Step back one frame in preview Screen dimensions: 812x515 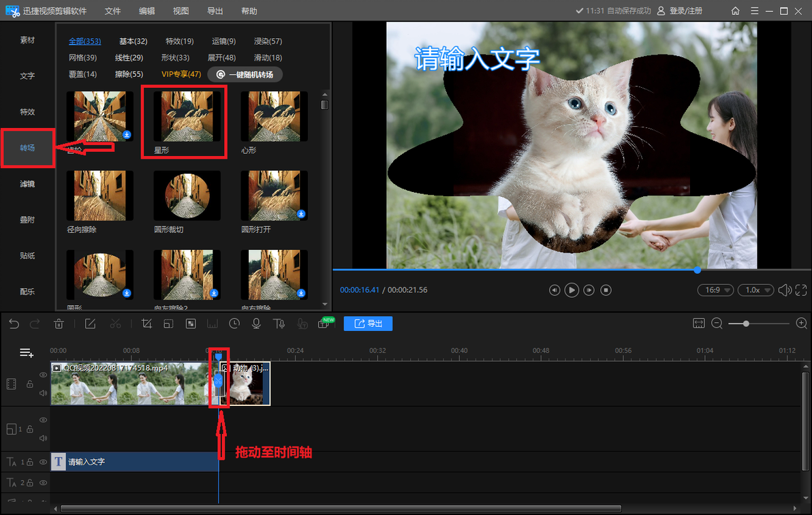click(554, 290)
